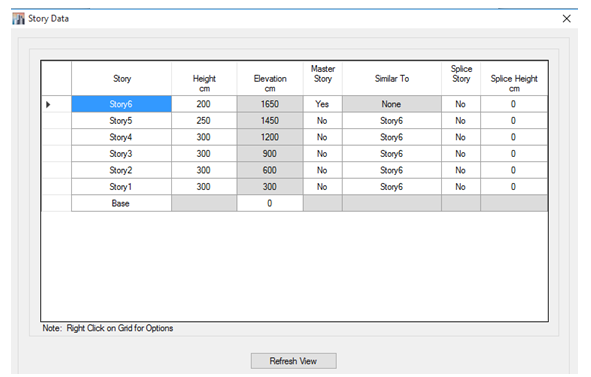This screenshot has width=591, height=377.
Task: Open Story6 Splice Story cell
Action: tap(461, 104)
